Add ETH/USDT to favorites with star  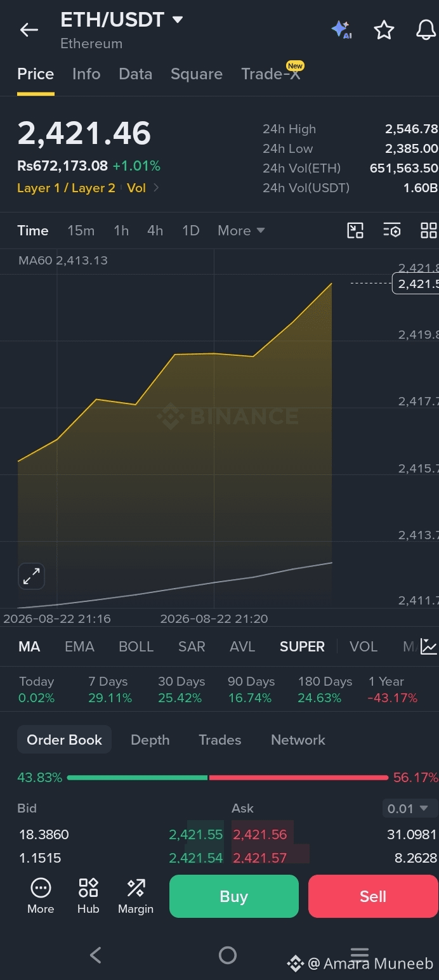[384, 30]
